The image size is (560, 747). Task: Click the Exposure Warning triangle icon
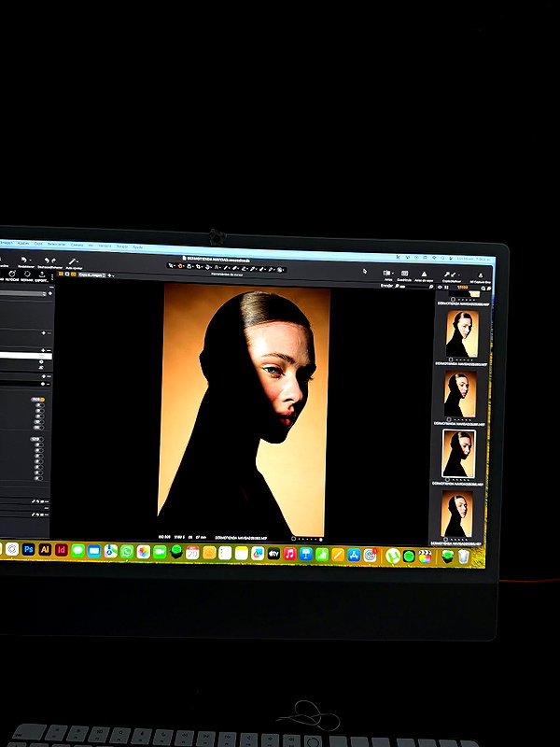(424, 275)
